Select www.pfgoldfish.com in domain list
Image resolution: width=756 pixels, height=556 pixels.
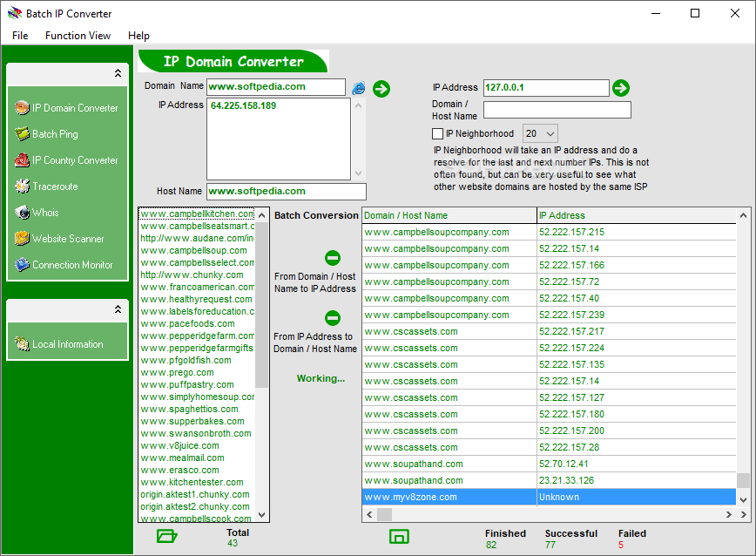[x=197, y=360]
